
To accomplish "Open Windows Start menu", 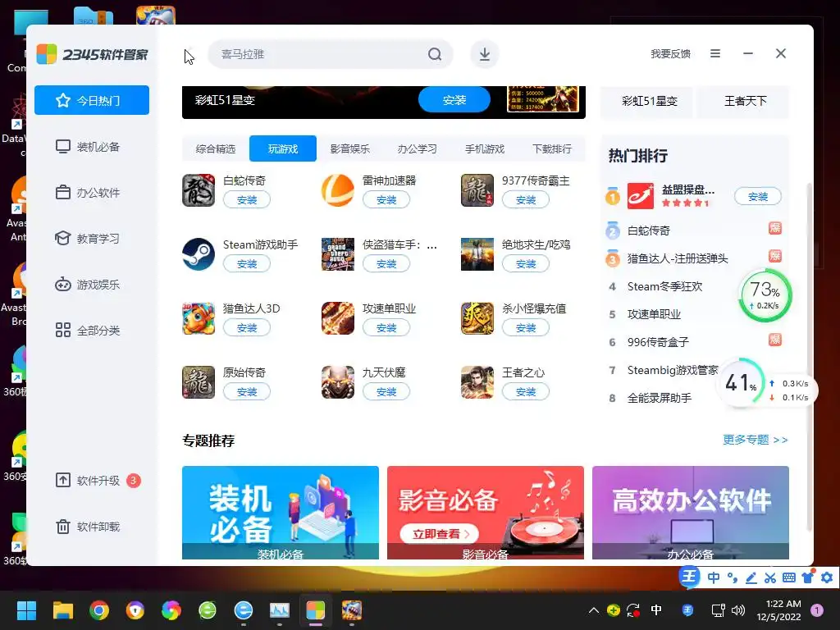I will tap(26, 610).
